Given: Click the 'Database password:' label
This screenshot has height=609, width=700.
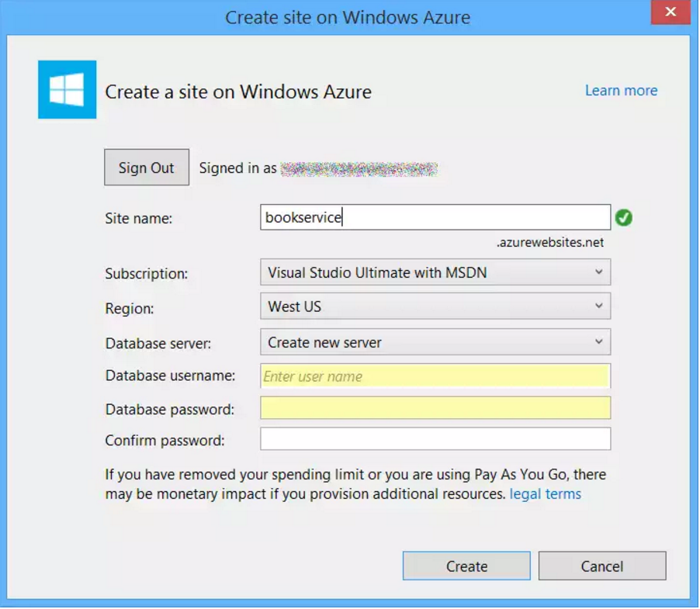Looking at the screenshot, I should point(170,410).
